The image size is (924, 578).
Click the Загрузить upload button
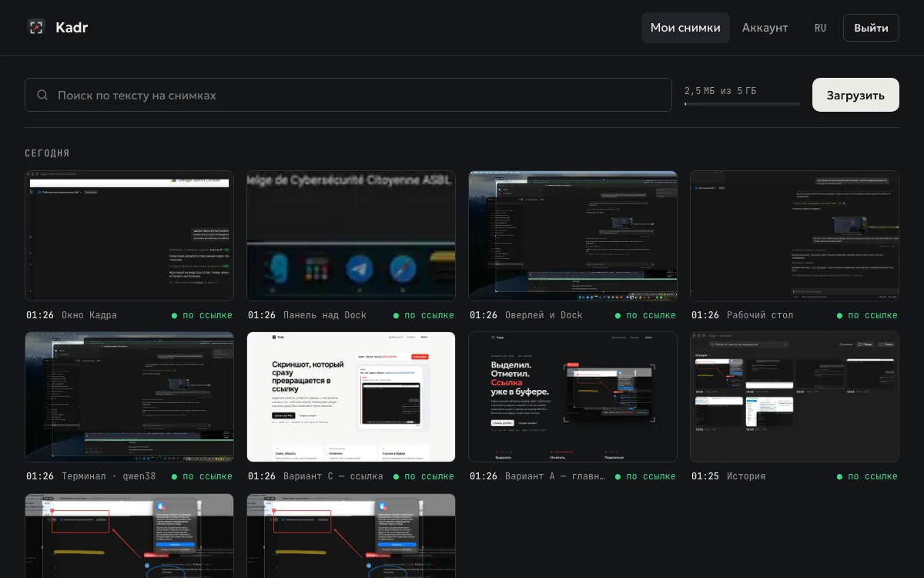(855, 95)
